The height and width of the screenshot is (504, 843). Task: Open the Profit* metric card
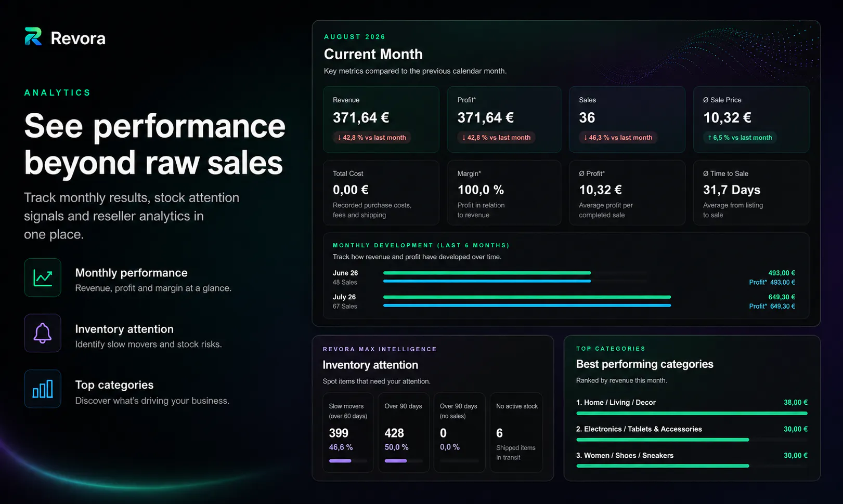pos(504,120)
